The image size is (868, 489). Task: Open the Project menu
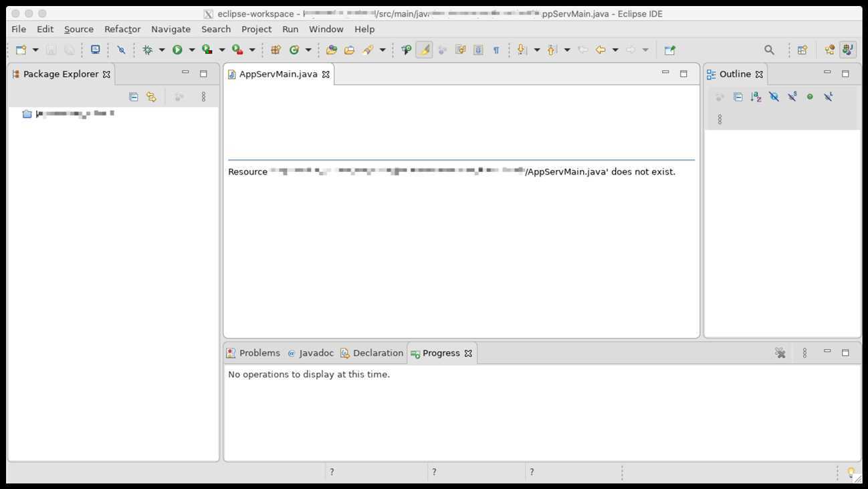(x=257, y=29)
